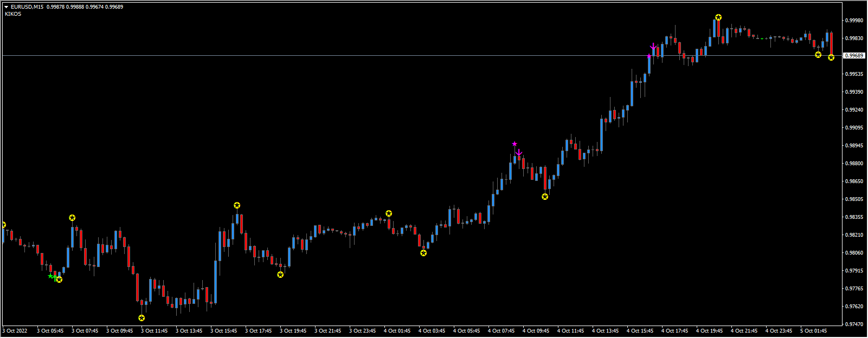Image resolution: width=868 pixels, height=338 pixels.
Task: Click the 5 Oct 01:45 time label
Action: point(813,331)
